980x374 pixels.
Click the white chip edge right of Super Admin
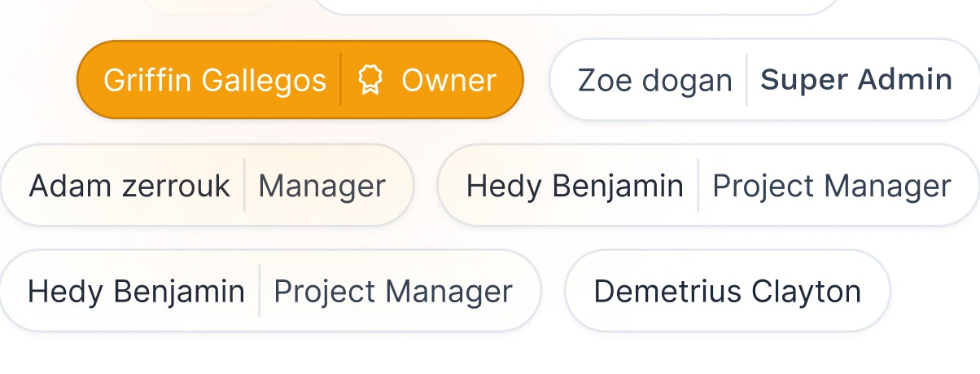click(x=967, y=80)
